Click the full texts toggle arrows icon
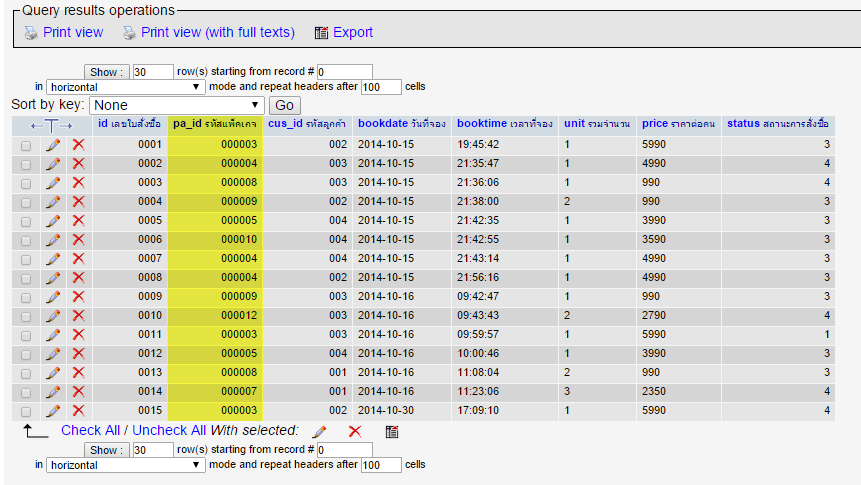This screenshot has width=861, height=485. pyautogui.click(x=51, y=126)
